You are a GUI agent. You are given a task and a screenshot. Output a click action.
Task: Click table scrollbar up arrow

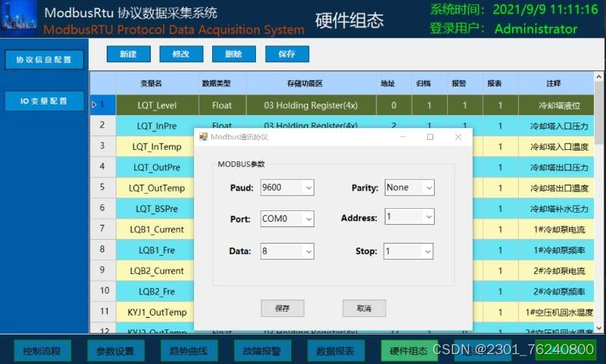coord(598,76)
